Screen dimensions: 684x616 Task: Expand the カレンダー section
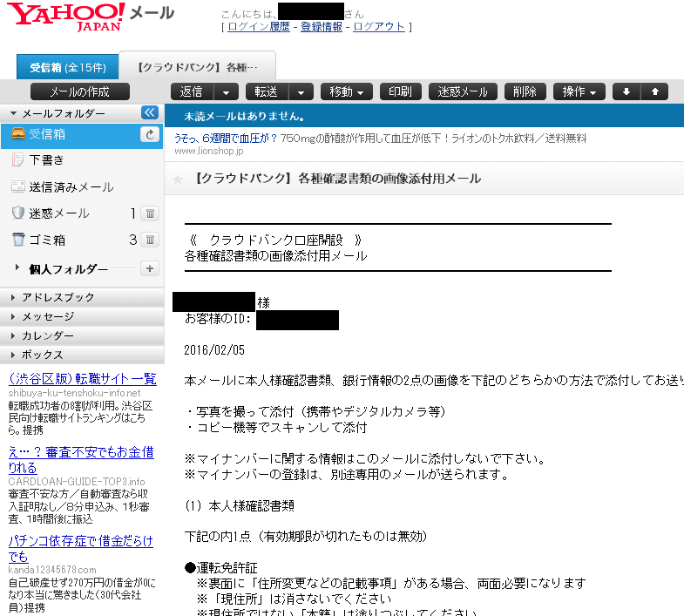click(13, 336)
